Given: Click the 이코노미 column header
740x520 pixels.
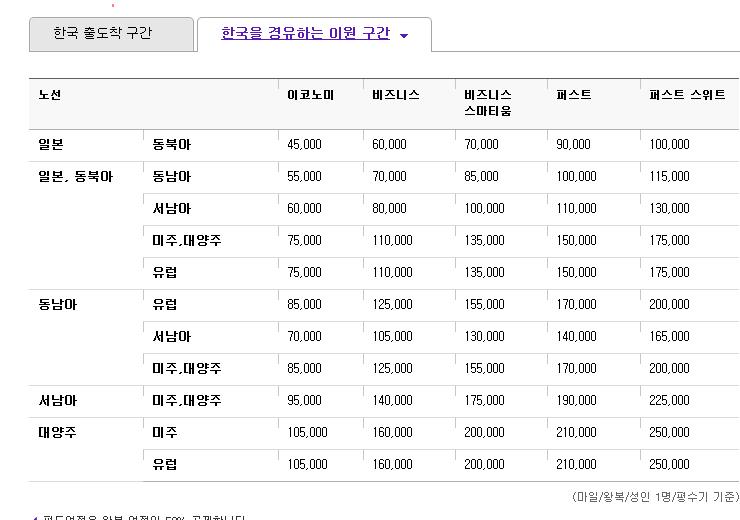Looking at the screenshot, I should tap(310, 95).
